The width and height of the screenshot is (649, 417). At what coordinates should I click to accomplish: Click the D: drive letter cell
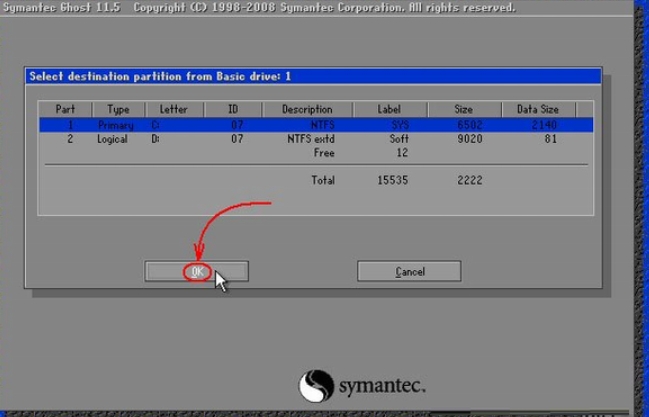coord(155,139)
